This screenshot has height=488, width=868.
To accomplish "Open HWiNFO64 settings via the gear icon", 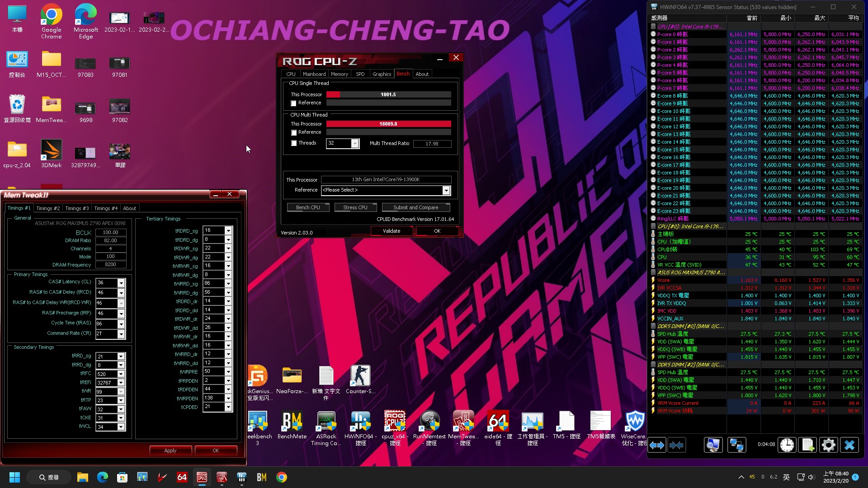I will tap(829, 445).
